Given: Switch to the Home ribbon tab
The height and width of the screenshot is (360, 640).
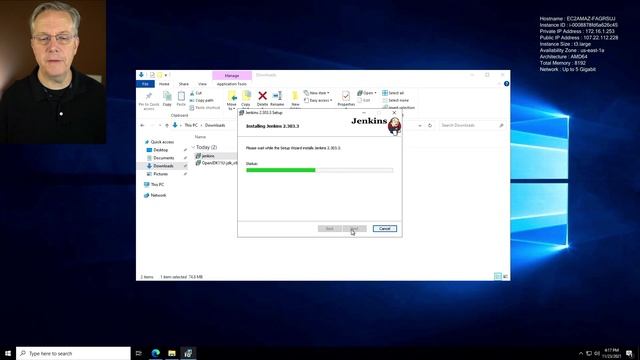Looking at the screenshot, I should [x=164, y=84].
